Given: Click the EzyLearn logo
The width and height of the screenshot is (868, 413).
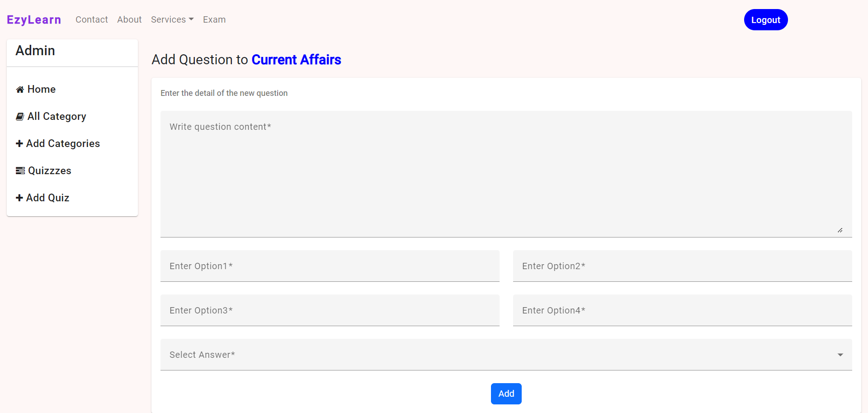Looking at the screenshot, I should point(34,19).
